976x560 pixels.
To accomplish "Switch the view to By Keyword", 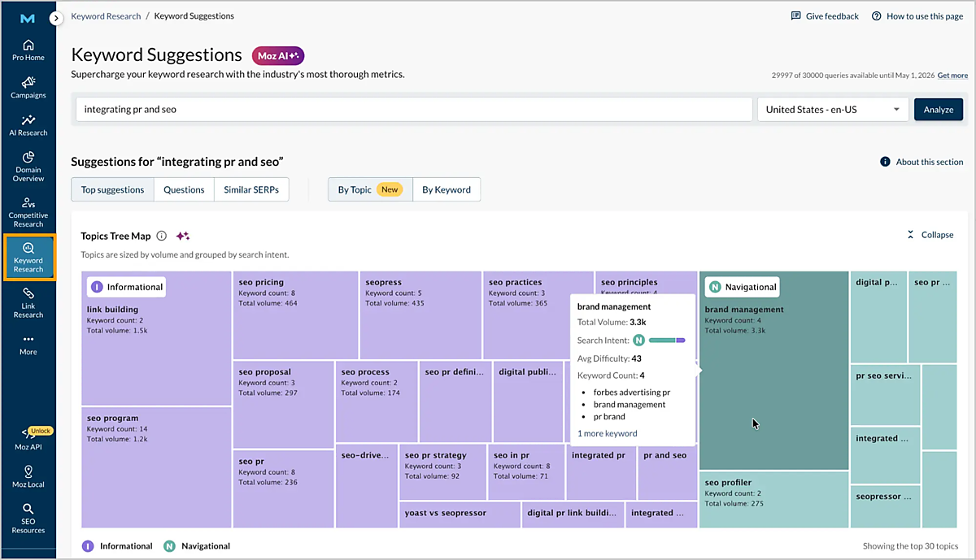I will (x=447, y=189).
